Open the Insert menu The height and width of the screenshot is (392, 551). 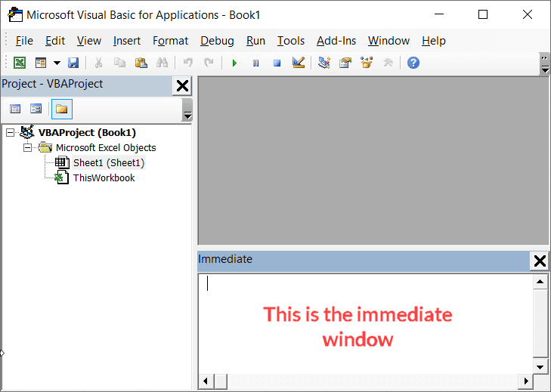127,41
